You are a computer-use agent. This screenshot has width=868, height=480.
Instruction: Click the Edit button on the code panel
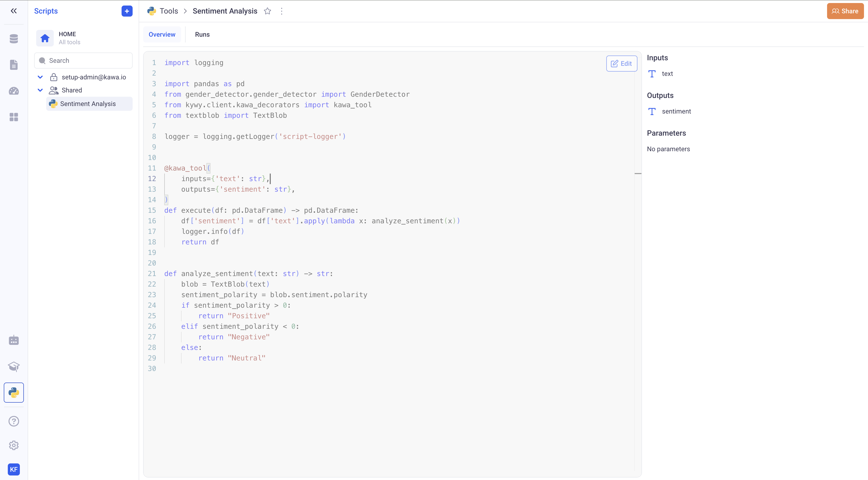[x=621, y=63]
